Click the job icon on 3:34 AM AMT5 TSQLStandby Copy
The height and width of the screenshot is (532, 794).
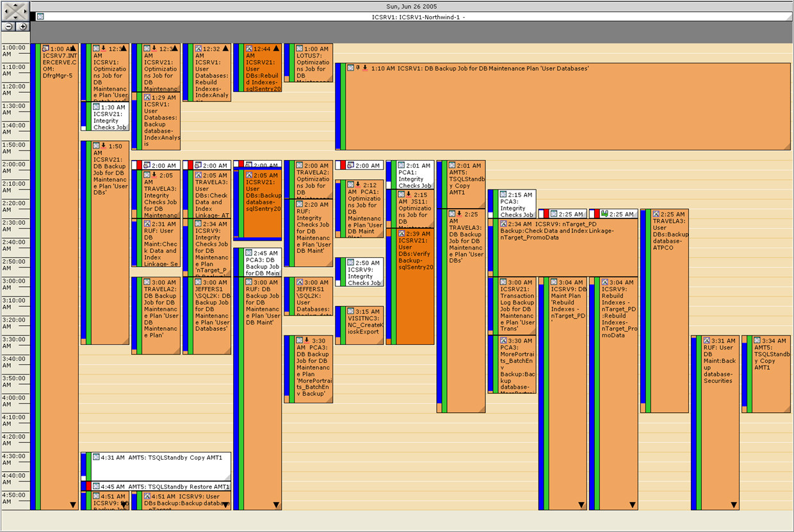(x=758, y=341)
